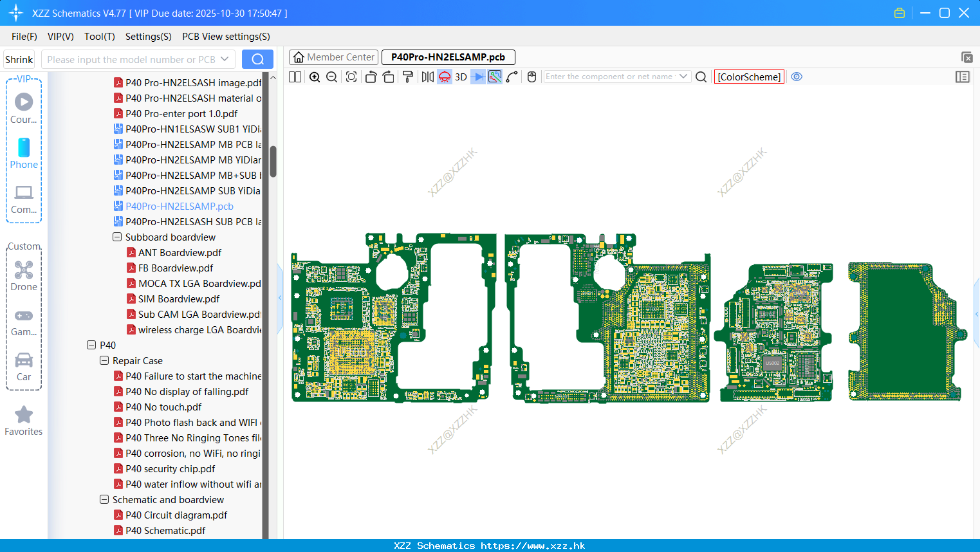Open the right side panel icon
This screenshot has width=980, height=552.
963,77
